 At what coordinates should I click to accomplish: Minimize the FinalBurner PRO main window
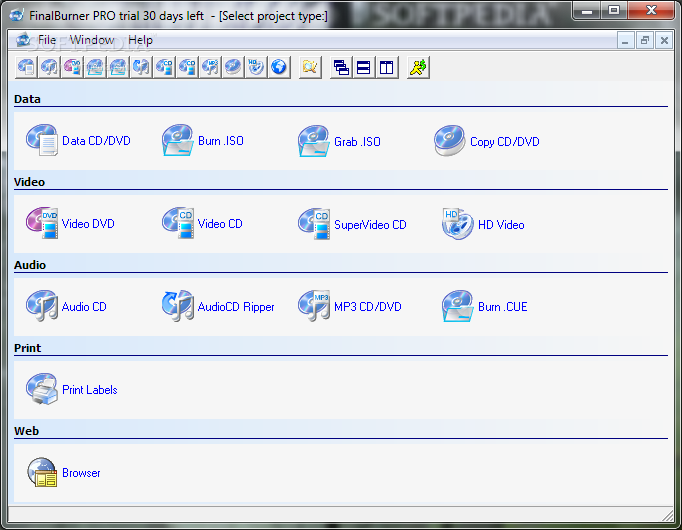pyautogui.click(x=587, y=10)
